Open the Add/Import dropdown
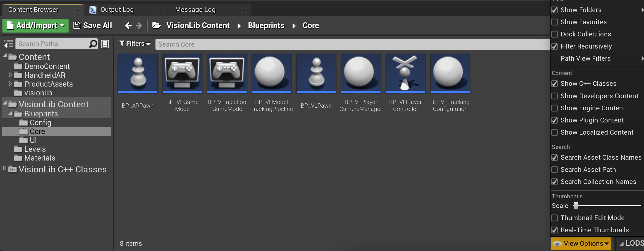The width and height of the screenshot is (644, 251). pos(36,26)
